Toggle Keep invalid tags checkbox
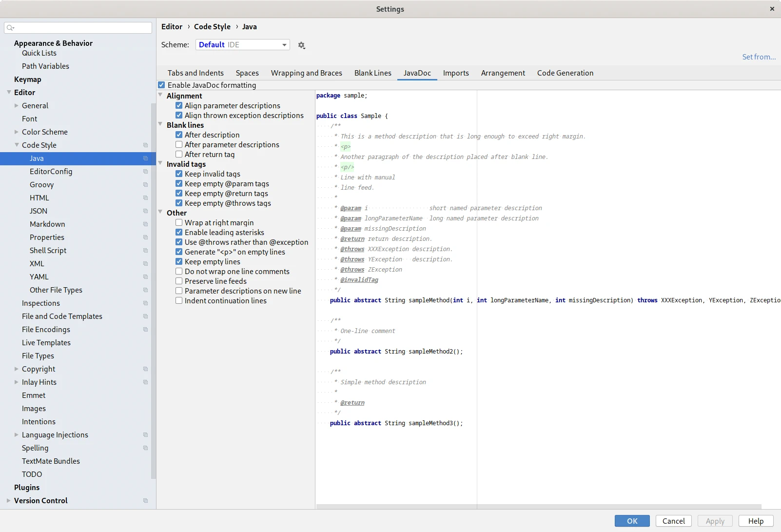The width and height of the screenshot is (781, 532). point(179,174)
